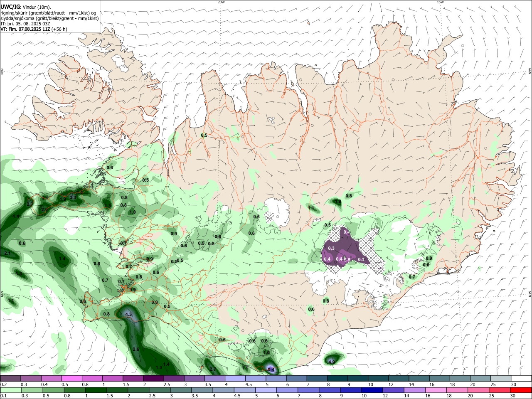The height and width of the screenshot is (399, 532).
Task: Pick the bright pink swatch labeled 0.5
Action: [x=72, y=378]
